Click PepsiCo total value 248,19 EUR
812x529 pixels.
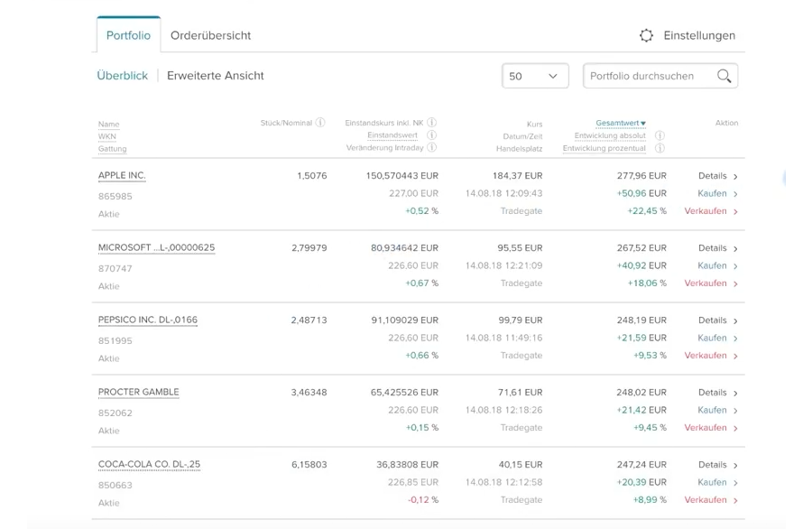(x=641, y=320)
